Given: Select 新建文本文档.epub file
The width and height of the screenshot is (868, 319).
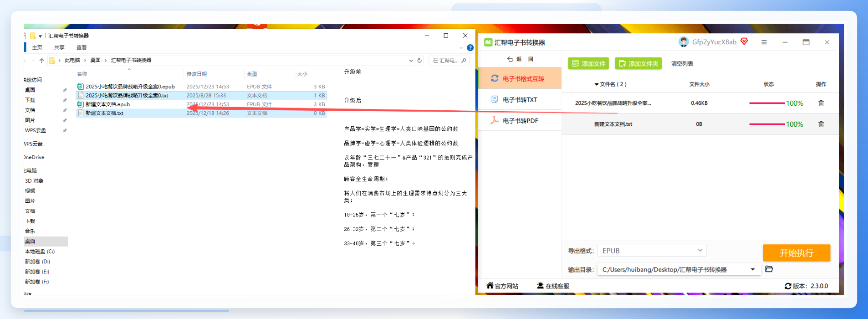Looking at the screenshot, I should pos(201,104).
